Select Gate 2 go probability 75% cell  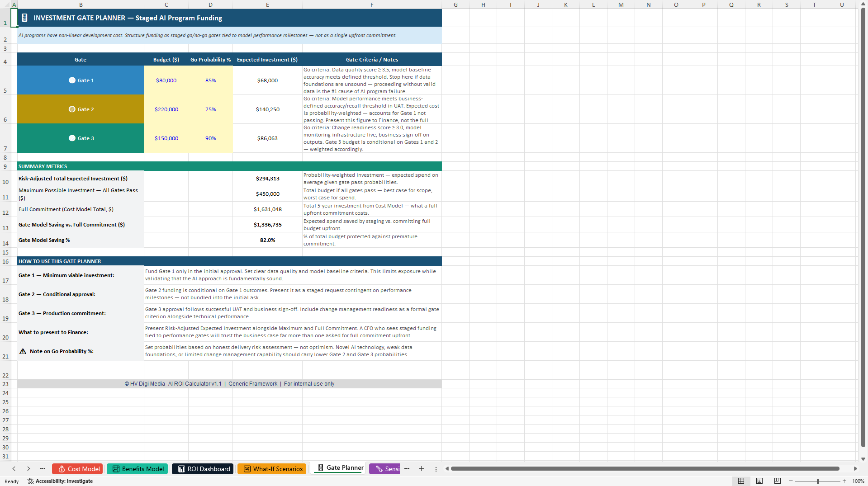pyautogui.click(x=210, y=109)
